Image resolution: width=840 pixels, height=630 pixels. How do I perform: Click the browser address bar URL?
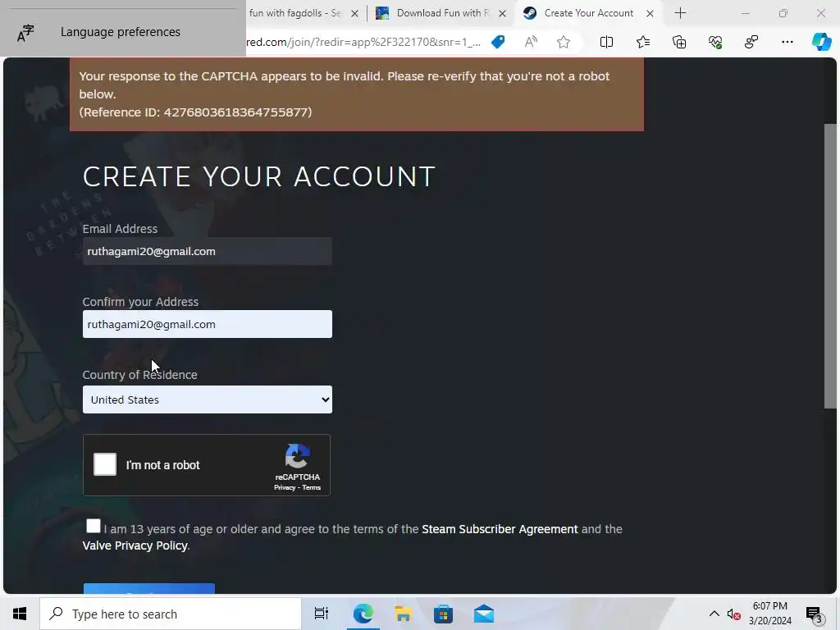[364, 42]
